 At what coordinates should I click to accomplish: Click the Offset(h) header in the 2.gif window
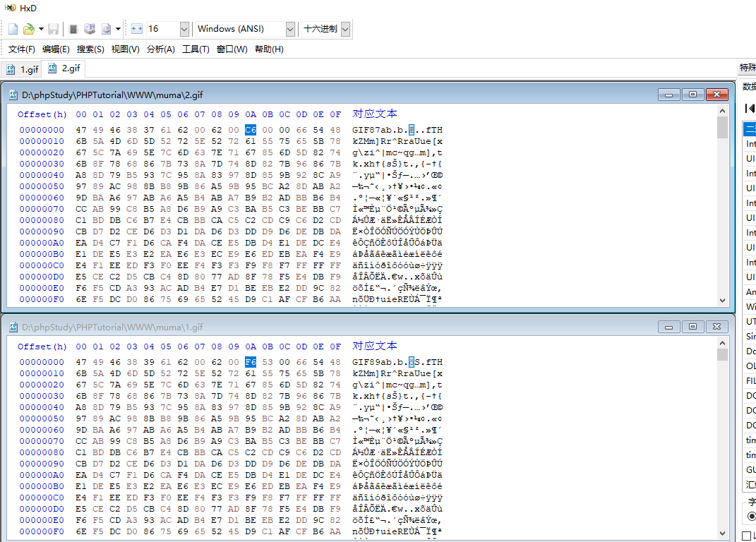[x=42, y=114]
